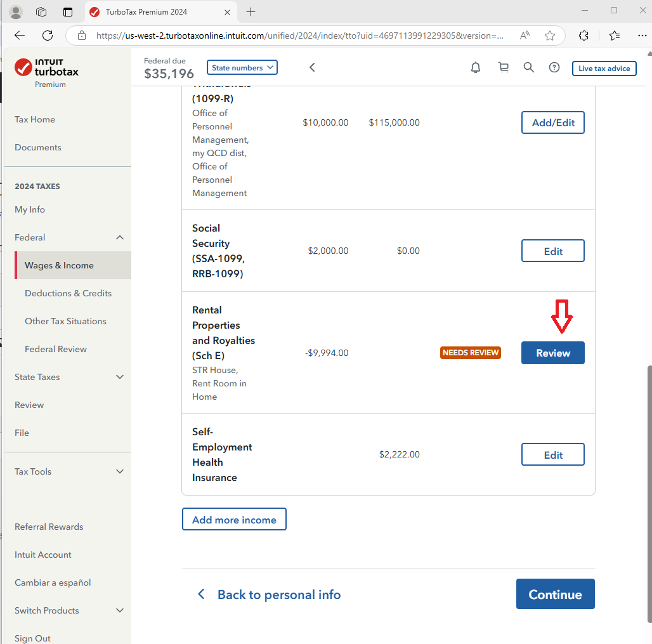
Task: Open the help question mark icon
Action: pos(554,68)
